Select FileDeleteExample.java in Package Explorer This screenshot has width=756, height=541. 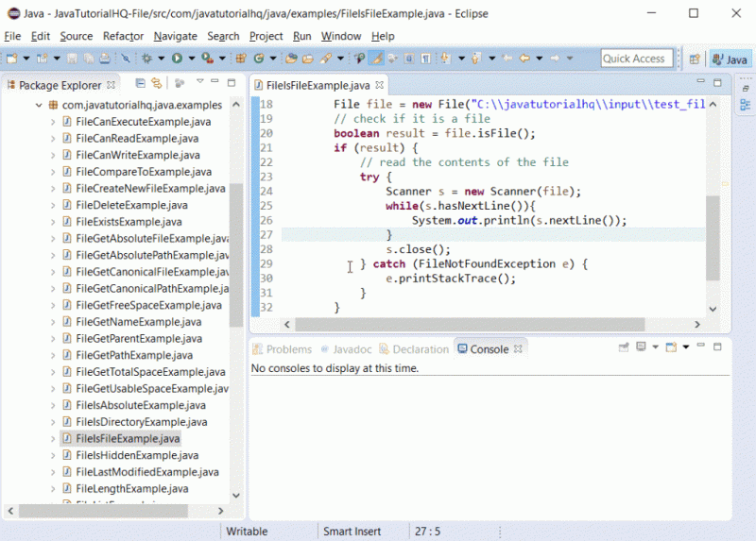tap(131, 205)
